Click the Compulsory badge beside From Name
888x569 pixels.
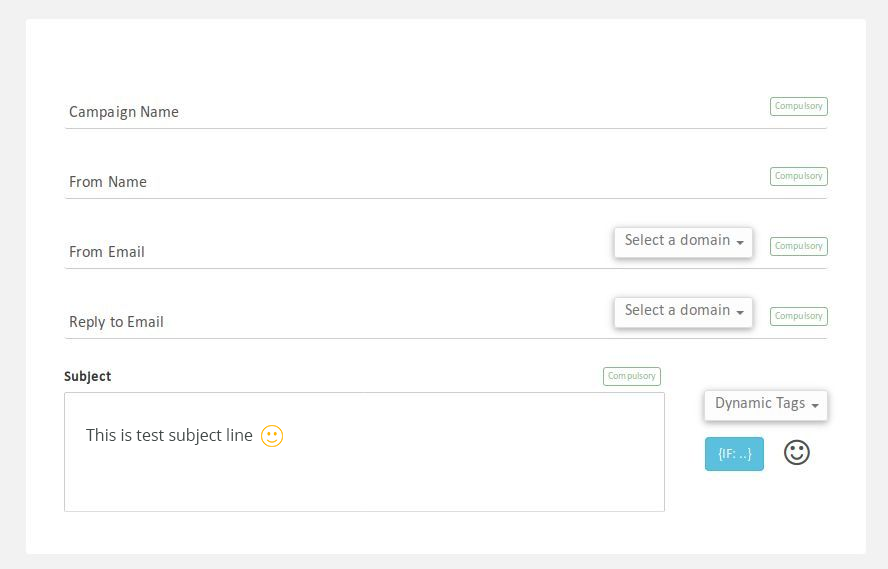799,176
